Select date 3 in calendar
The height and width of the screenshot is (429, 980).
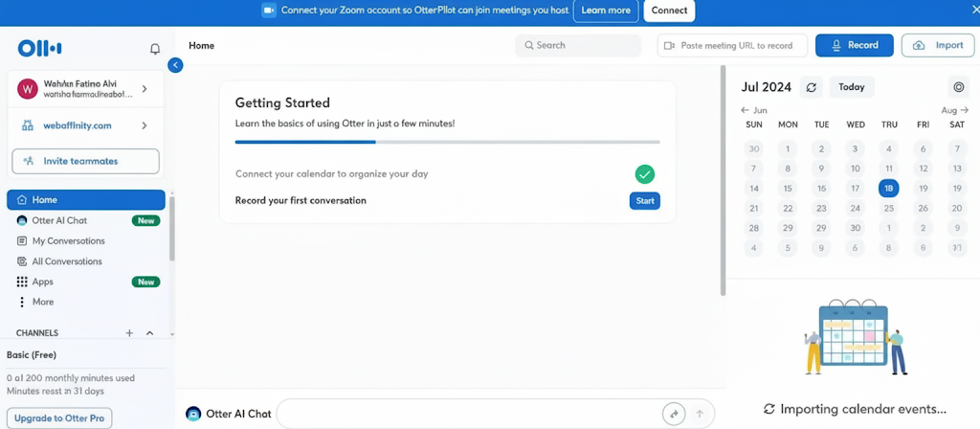pyautogui.click(x=855, y=148)
